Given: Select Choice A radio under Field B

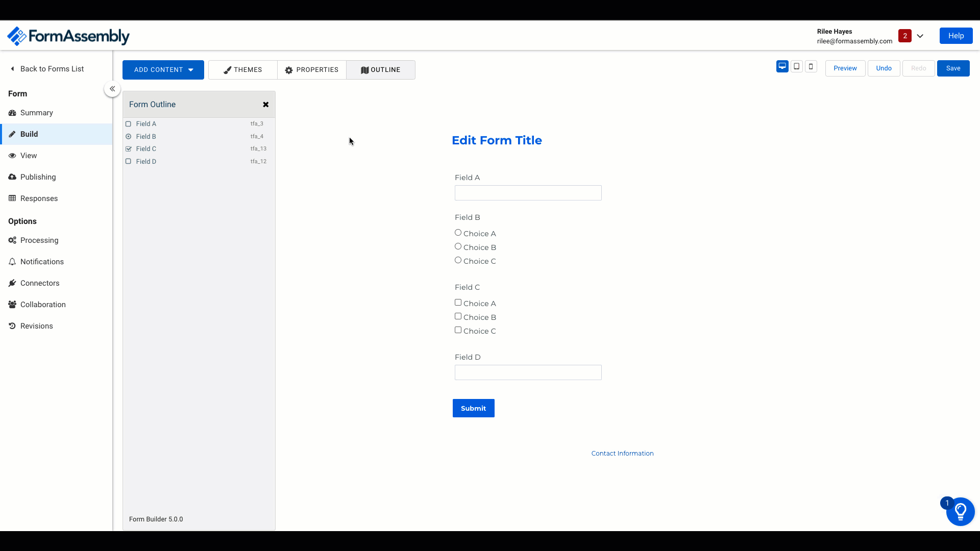Looking at the screenshot, I should tap(458, 233).
